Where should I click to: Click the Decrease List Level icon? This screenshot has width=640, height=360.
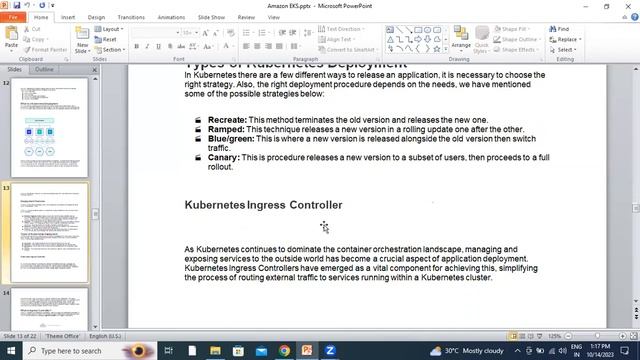282,33
